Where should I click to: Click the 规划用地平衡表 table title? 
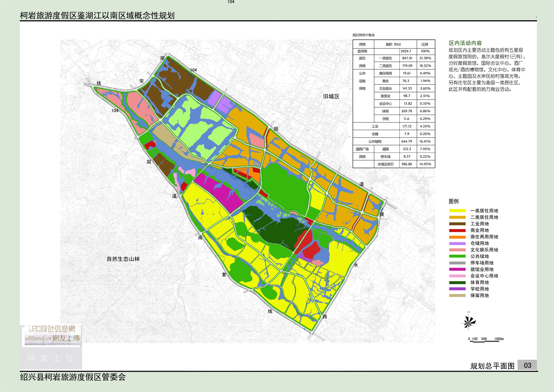(364, 35)
